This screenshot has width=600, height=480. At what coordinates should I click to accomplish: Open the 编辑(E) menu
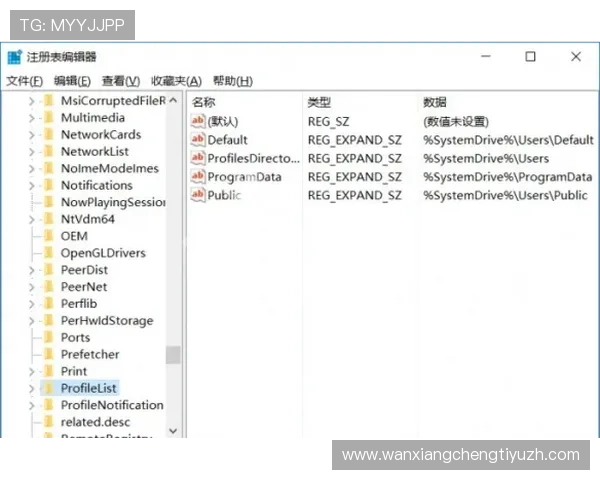(72, 81)
